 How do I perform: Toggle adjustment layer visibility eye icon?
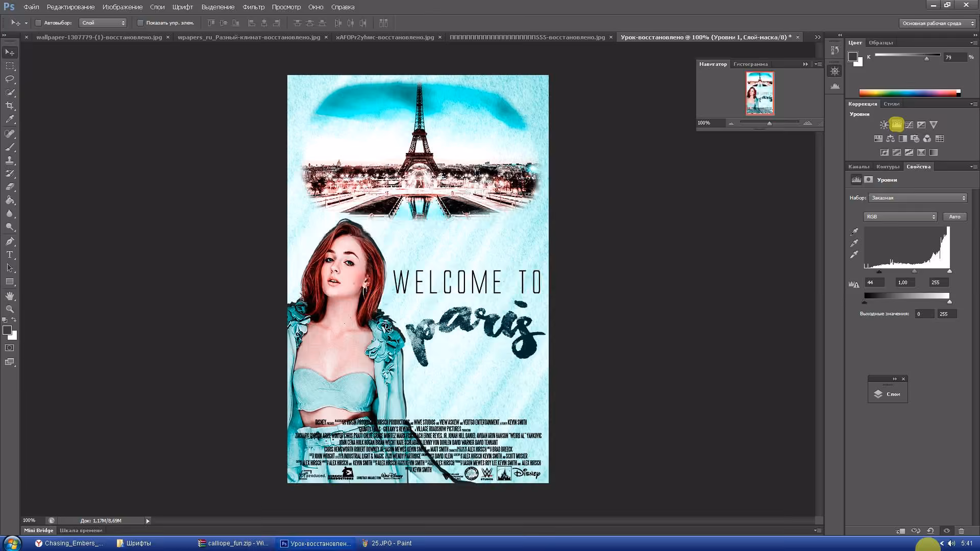click(947, 531)
